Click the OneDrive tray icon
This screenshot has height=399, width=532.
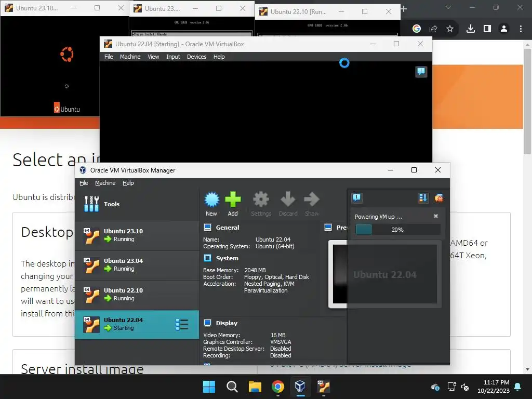click(x=435, y=387)
